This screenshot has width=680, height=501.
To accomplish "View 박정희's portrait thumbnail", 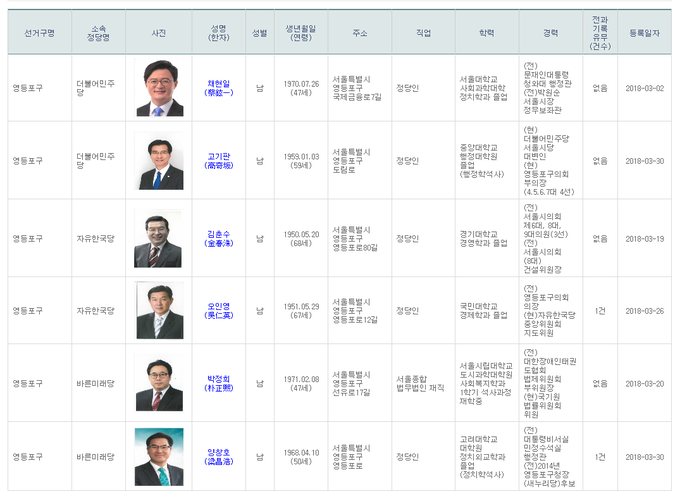I will point(160,384).
